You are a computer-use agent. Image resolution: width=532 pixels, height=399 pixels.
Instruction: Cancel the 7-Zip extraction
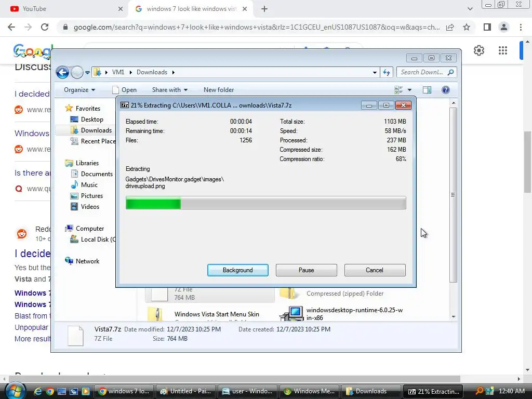(x=375, y=270)
